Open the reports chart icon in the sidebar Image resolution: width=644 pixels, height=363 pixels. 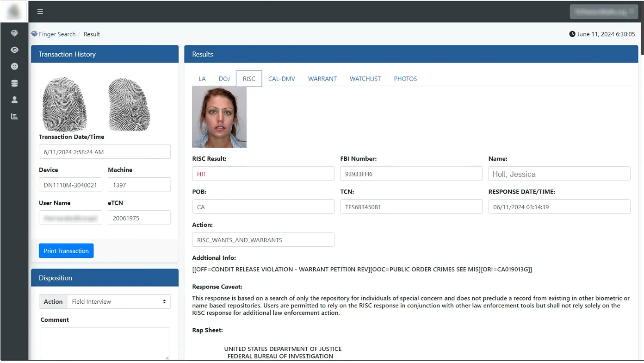pos(14,116)
